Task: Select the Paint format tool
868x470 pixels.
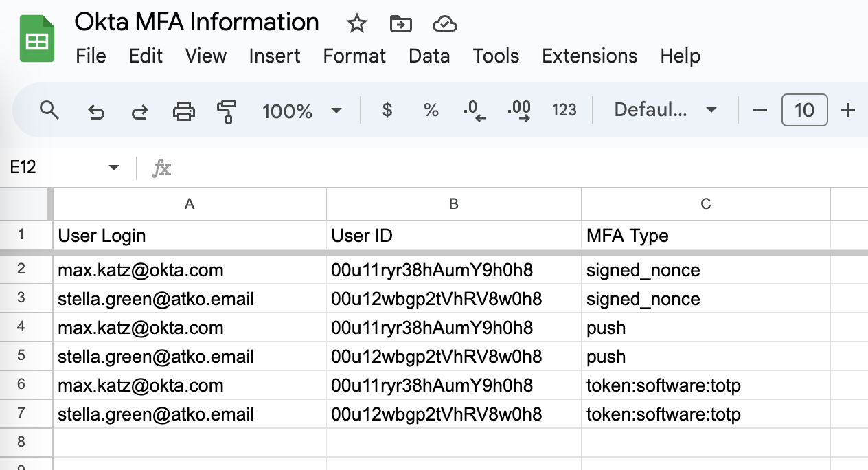Action: 228,110
